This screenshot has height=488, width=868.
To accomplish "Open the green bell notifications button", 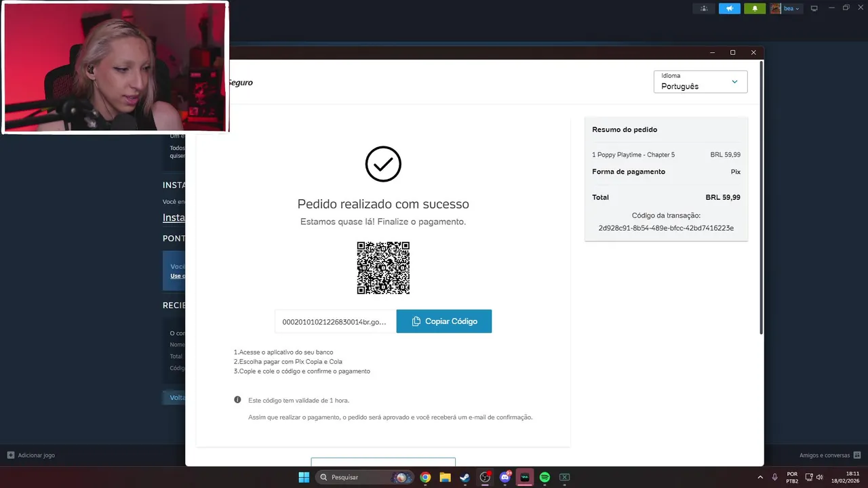I will pyautogui.click(x=755, y=8).
